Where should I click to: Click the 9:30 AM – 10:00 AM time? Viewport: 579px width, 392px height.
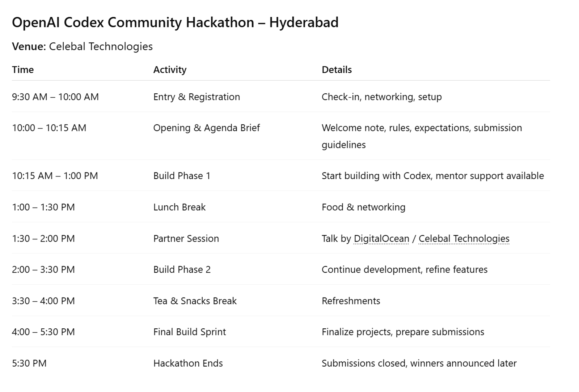(55, 97)
